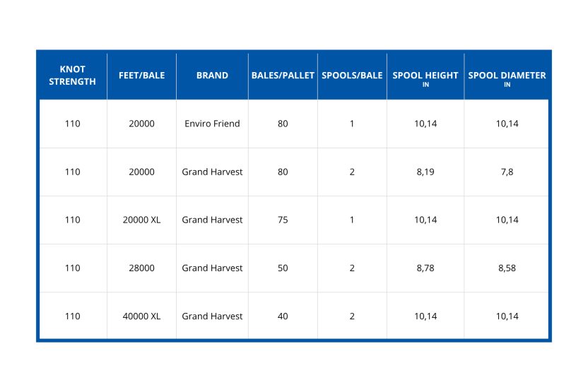Select spools/bale 2 in the 28000 row
Image resolution: width=588 pixels, height=392 pixels.
point(352,268)
